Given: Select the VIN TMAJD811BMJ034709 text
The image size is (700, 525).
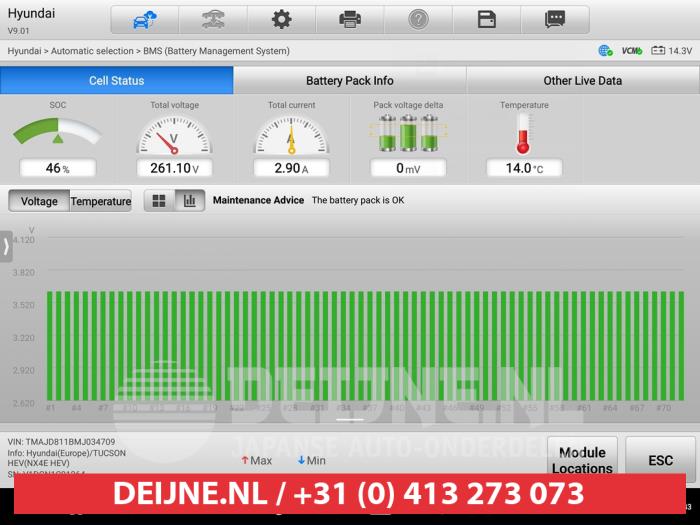Looking at the screenshot, I should coord(61,442).
